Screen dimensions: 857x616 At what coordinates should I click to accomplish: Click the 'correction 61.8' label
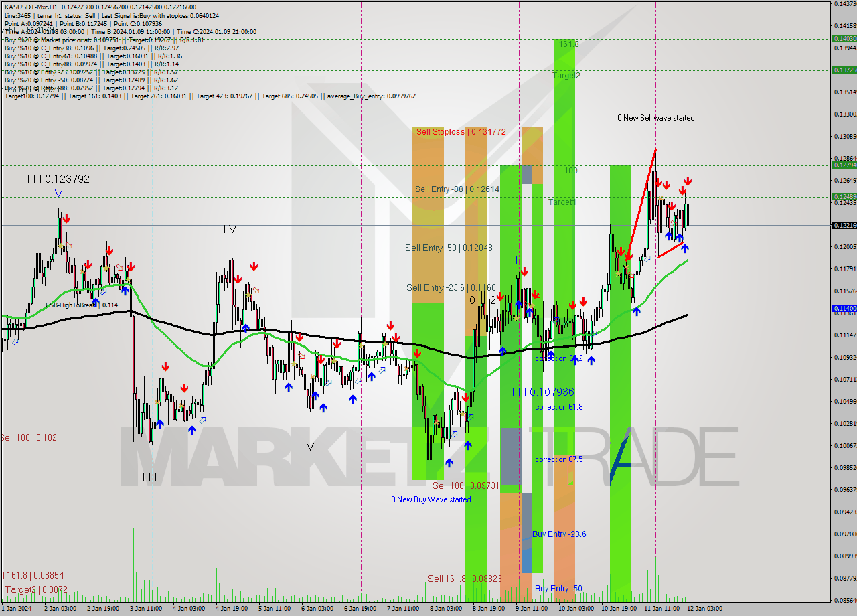[x=558, y=407]
